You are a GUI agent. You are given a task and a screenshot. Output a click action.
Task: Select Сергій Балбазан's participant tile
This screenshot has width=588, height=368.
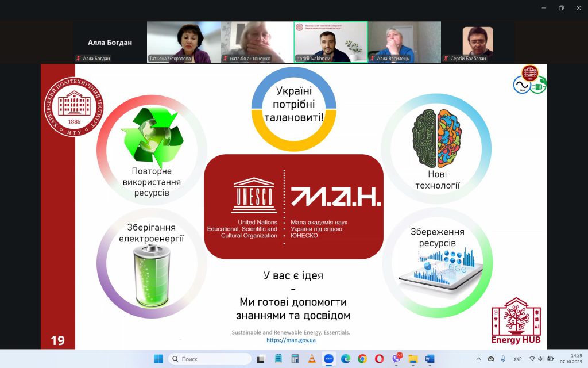click(478, 42)
